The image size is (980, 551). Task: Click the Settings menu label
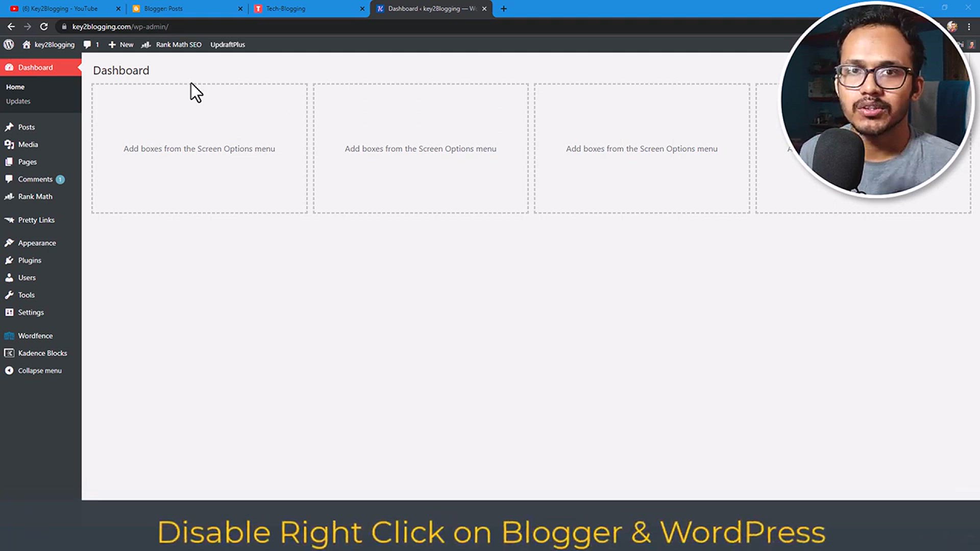pyautogui.click(x=31, y=312)
